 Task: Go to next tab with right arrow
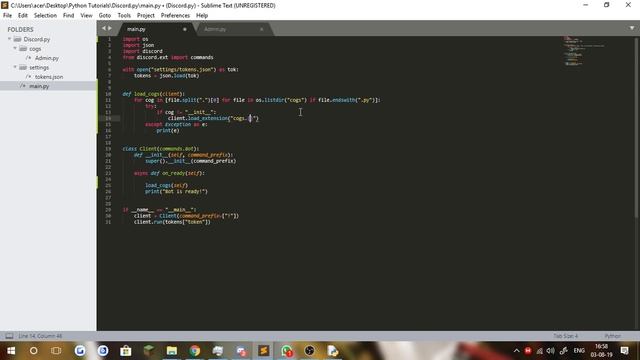(109, 28)
